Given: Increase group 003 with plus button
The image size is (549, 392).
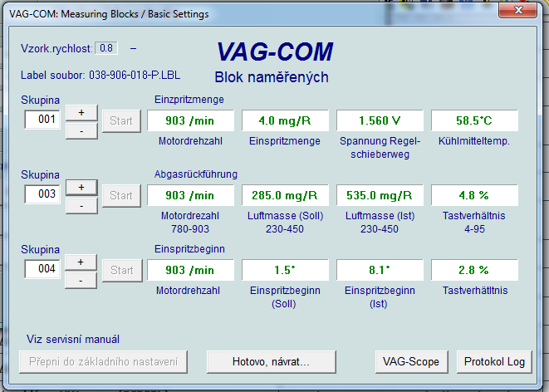Looking at the screenshot, I should (81, 187).
